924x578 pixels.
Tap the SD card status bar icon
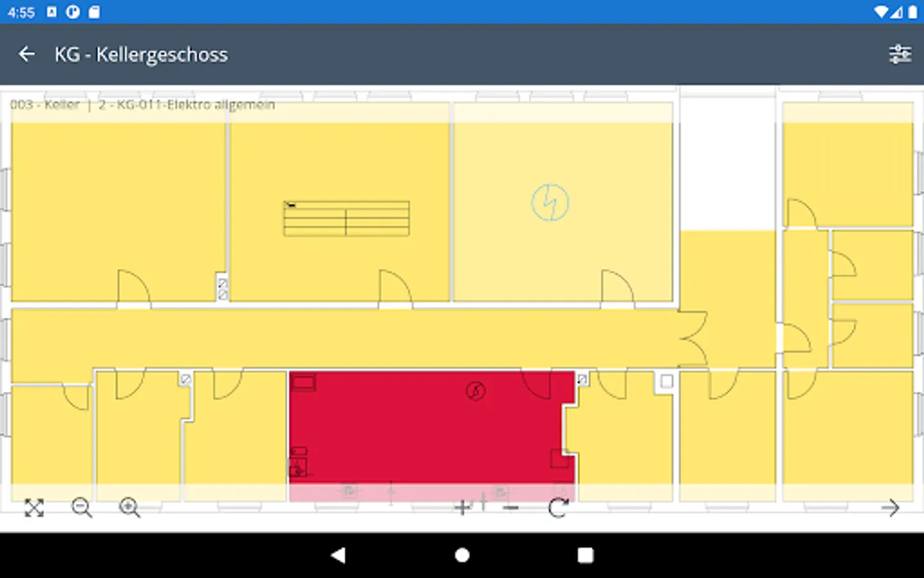(x=94, y=12)
